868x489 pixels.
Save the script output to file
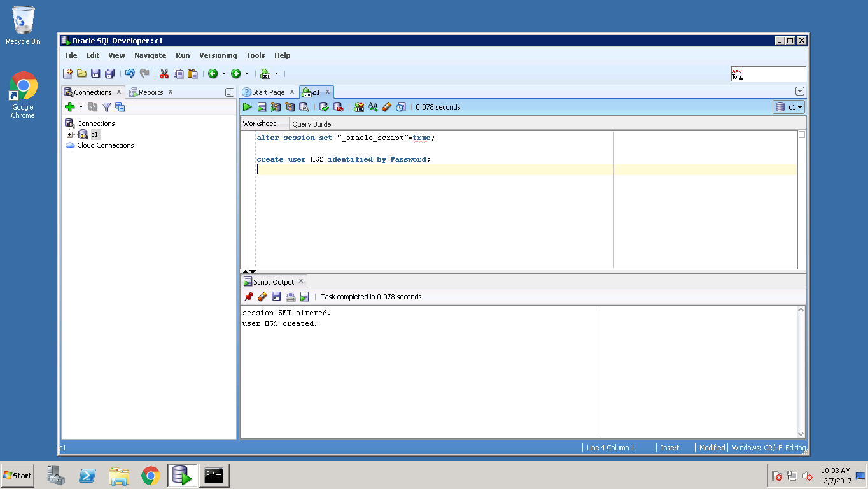[276, 296]
